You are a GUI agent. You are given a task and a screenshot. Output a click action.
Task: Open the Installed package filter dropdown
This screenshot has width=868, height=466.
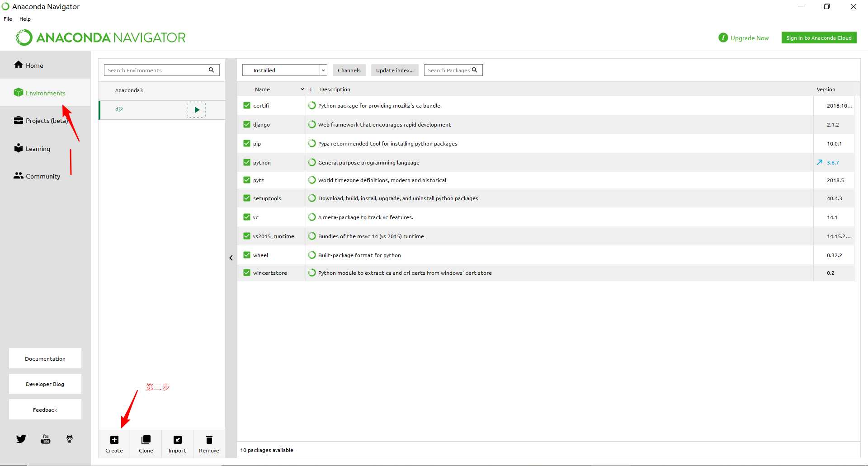285,70
